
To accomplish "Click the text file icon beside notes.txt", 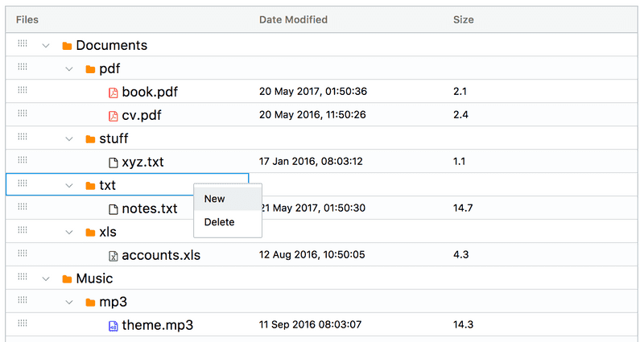I will 113,209.
